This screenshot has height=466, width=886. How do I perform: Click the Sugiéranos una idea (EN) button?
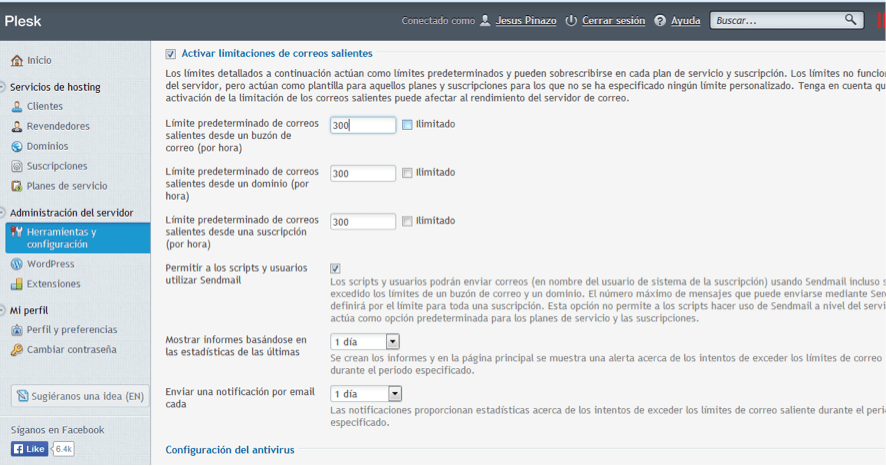[x=80, y=396]
